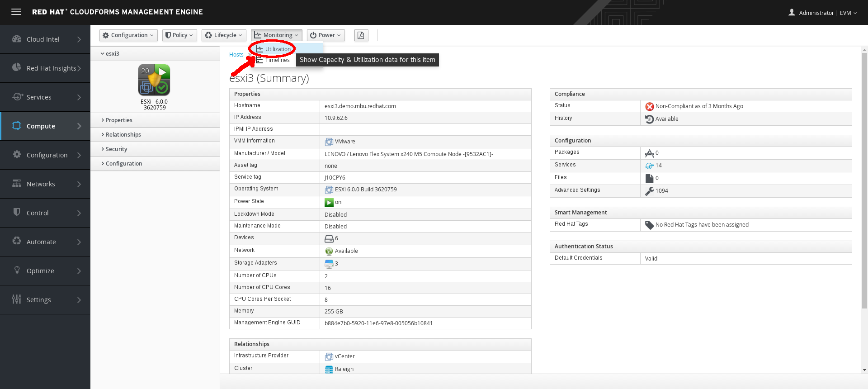This screenshot has width=868, height=389.
Task: Open the Services navigation section
Action: click(x=45, y=97)
